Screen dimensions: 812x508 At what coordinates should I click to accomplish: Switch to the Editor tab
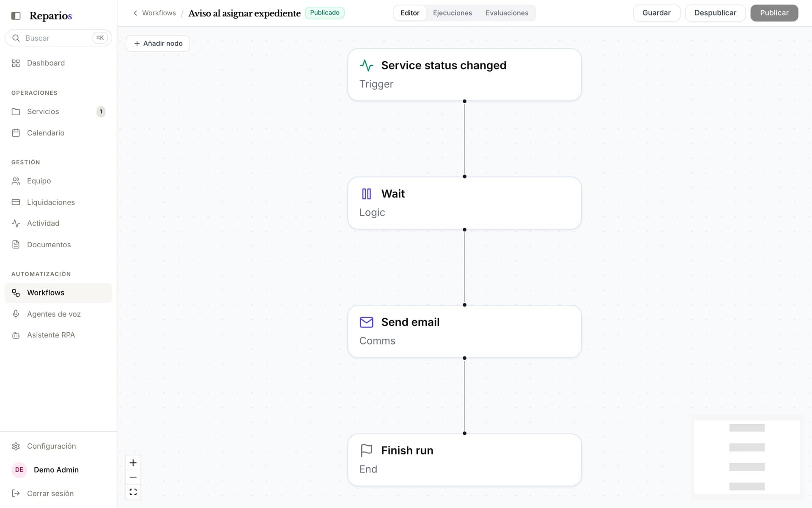click(410, 13)
